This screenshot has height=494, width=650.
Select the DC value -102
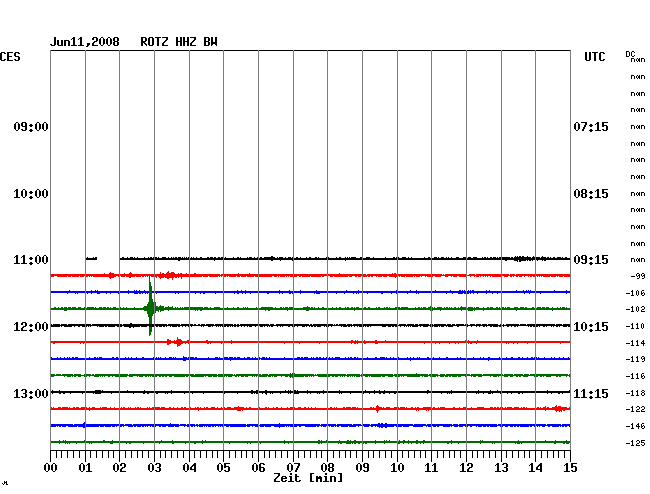tap(635, 309)
